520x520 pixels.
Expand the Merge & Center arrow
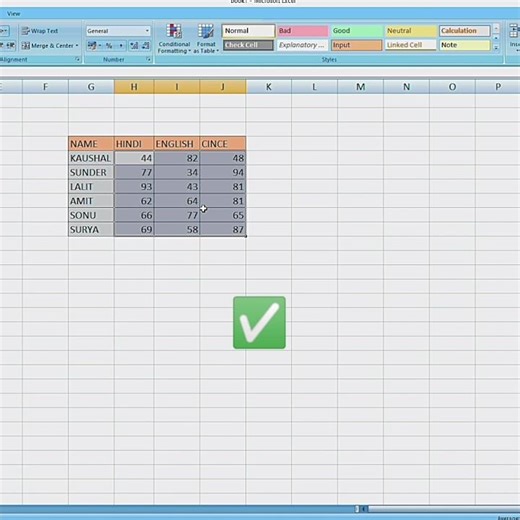point(77,45)
